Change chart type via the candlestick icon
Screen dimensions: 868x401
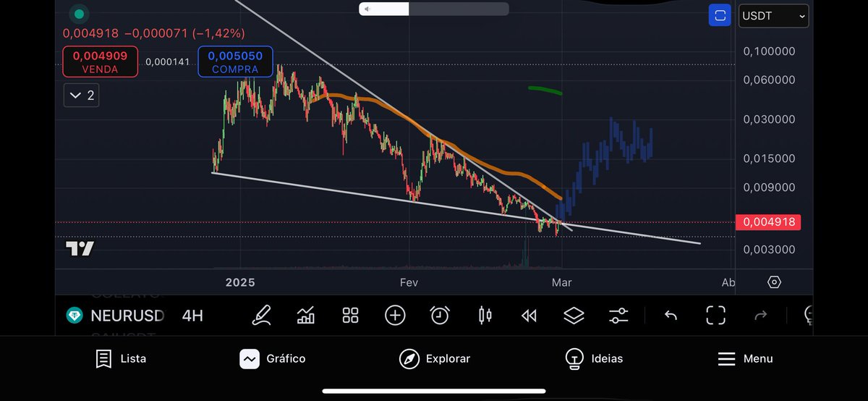pyautogui.click(x=485, y=315)
